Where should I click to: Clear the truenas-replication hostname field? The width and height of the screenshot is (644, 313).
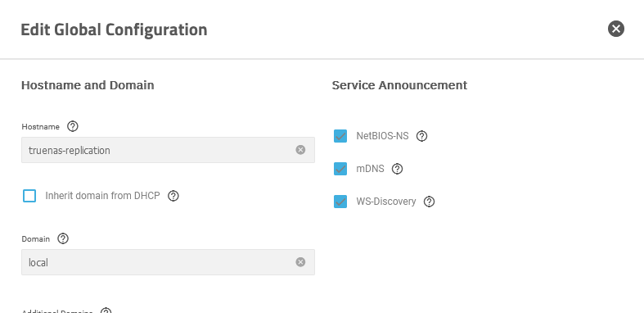point(300,150)
